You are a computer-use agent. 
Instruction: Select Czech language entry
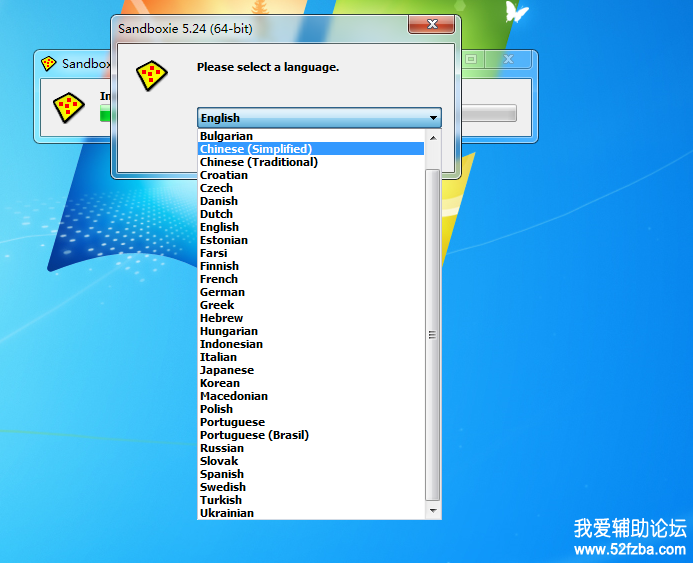311,188
